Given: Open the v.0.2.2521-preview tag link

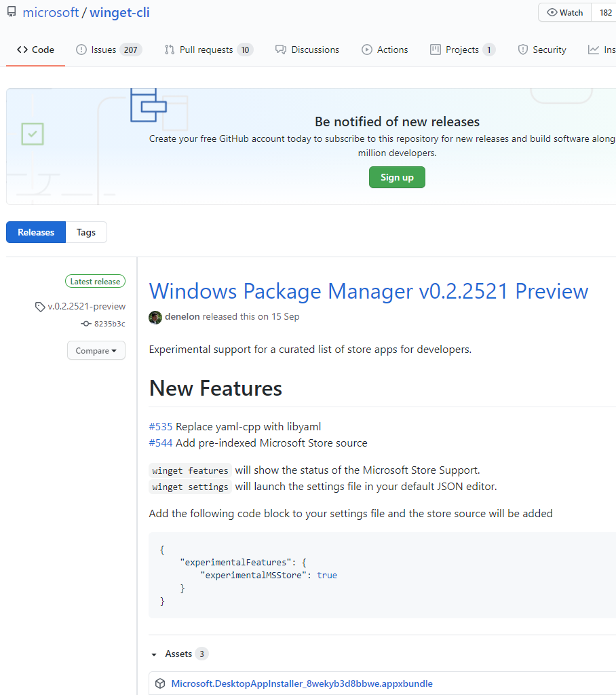Looking at the screenshot, I should 86,306.
